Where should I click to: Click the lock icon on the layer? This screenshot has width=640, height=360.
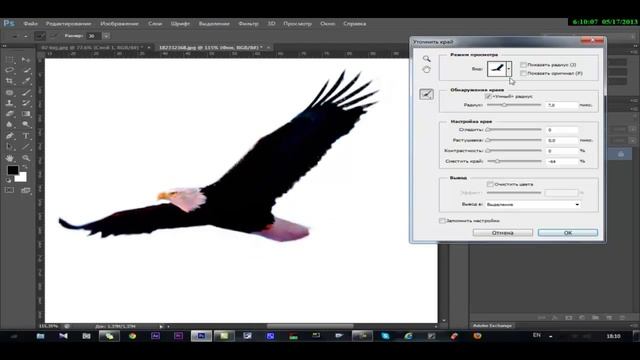pos(621,154)
